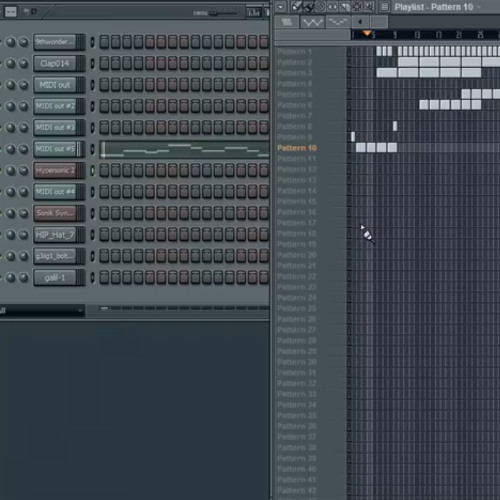Enable first step button on the Clap014 row
This screenshot has width=500, height=500.
(x=104, y=63)
